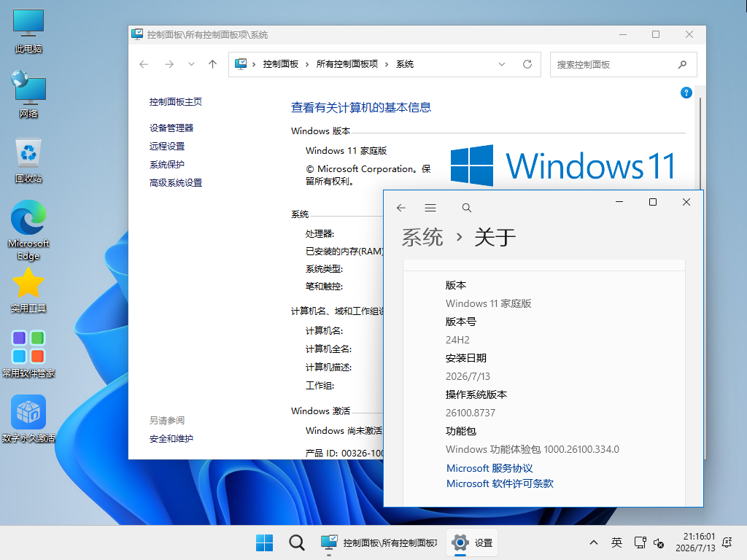
Task: Open the 回收站 recycle bin icon
Action: pyautogui.click(x=28, y=160)
